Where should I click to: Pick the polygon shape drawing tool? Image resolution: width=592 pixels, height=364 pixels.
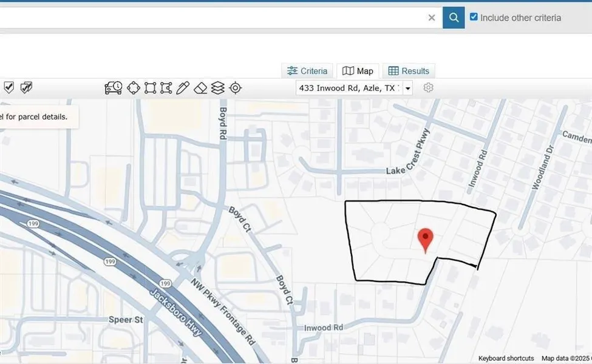click(x=166, y=88)
